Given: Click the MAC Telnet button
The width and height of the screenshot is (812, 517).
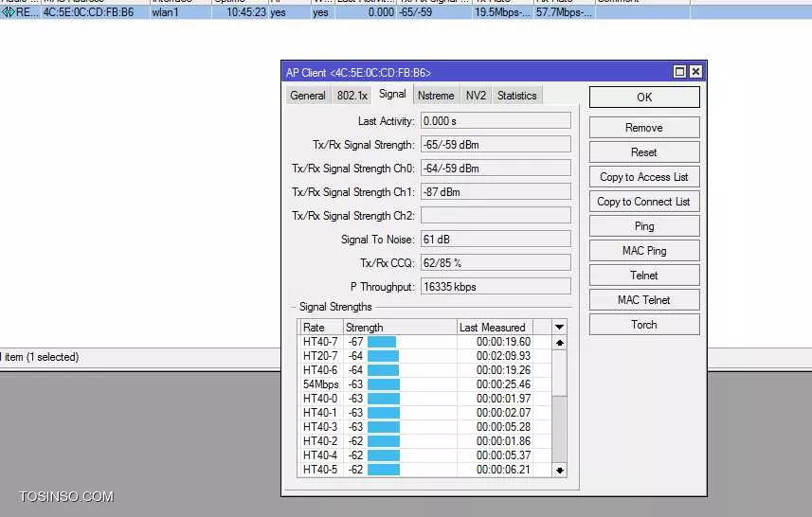Looking at the screenshot, I should click(x=644, y=299).
